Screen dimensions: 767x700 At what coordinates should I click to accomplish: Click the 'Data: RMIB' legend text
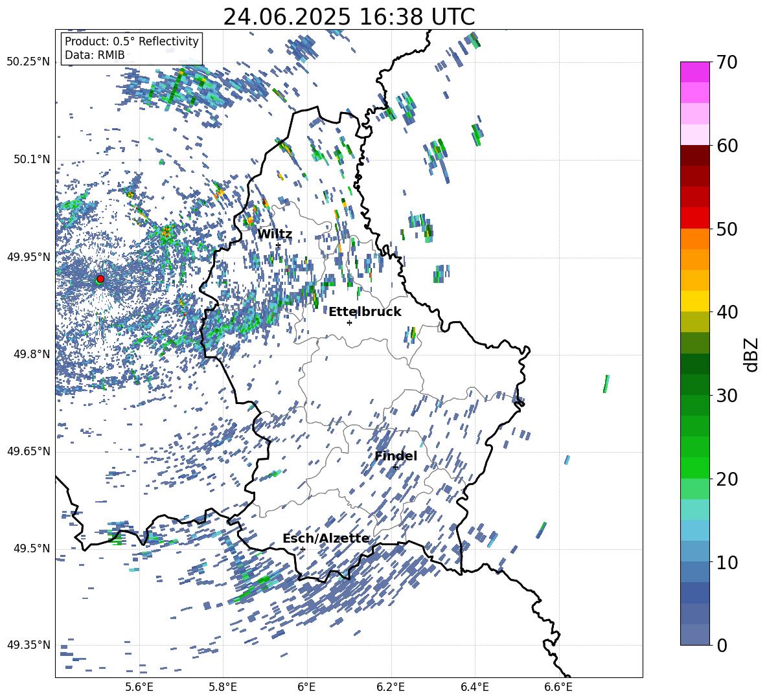(x=95, y=55)
